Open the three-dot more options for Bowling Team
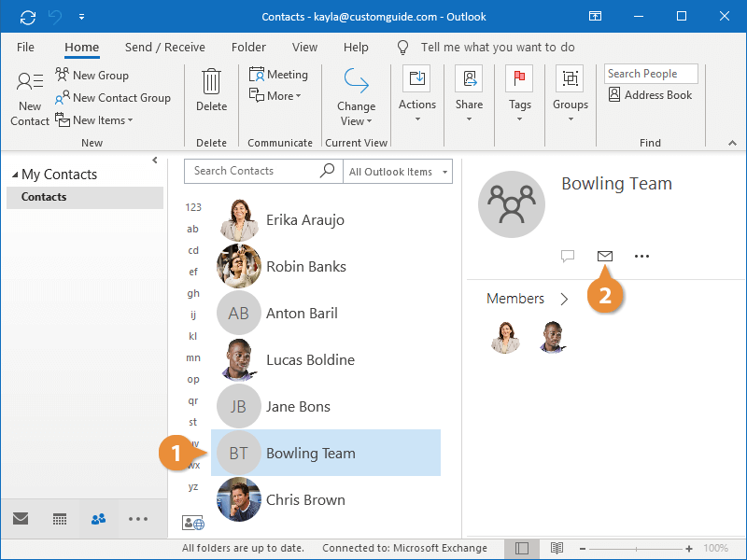Screen dimensions: 747x560 (641, 256)
